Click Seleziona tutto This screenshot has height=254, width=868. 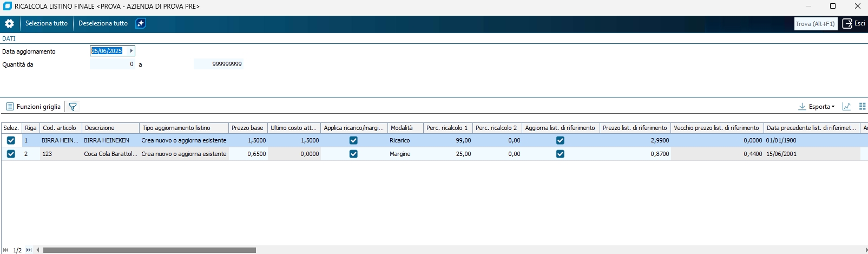coord(47,23)
